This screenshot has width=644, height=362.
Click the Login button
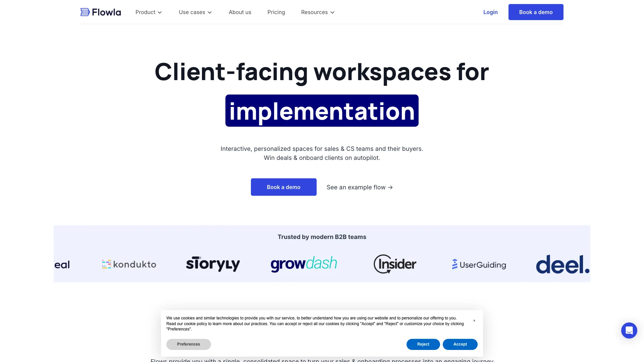(490, 12)
